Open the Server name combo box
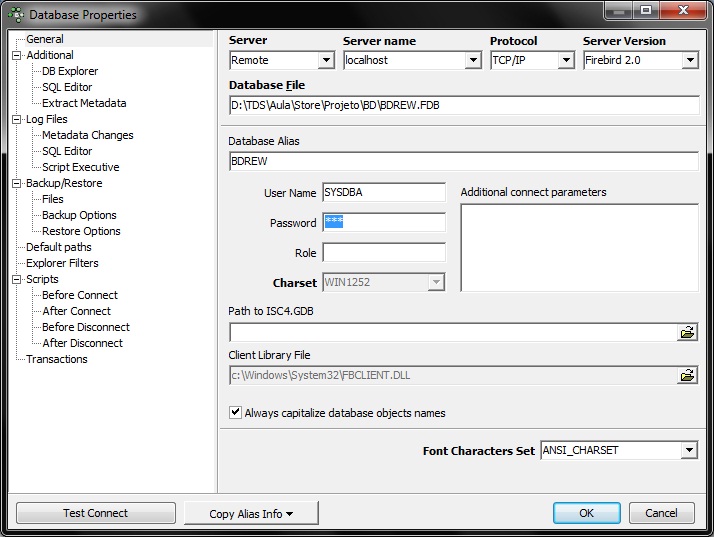714x537 pixels. [x=473, y=61]
